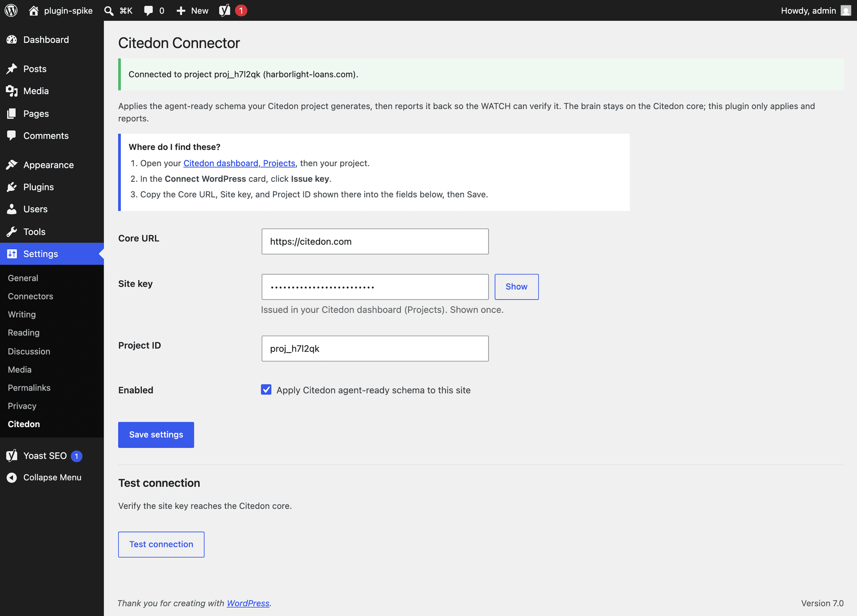The image size is (857, 616).
Task: Click the Version 7.0 footer text
Action: 822,603
